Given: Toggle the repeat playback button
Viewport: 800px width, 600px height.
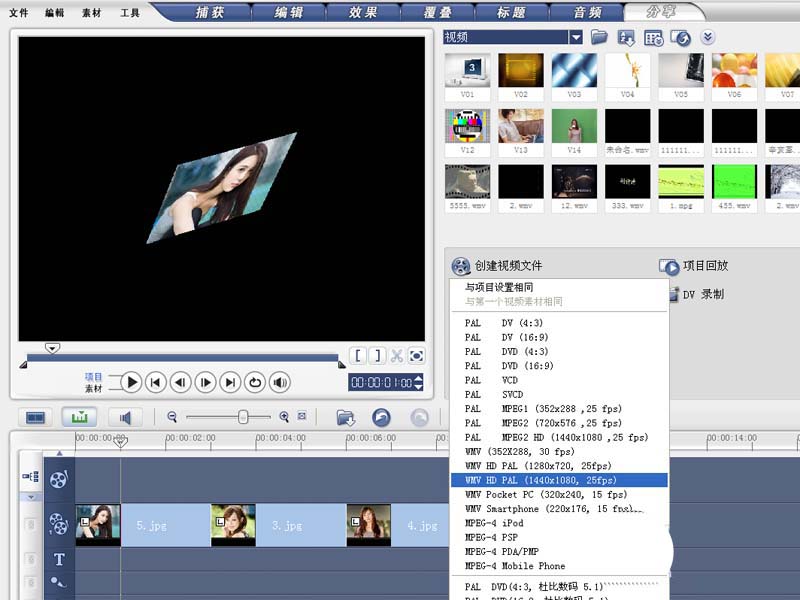Looking at the screenshot, I should [255, 382].
